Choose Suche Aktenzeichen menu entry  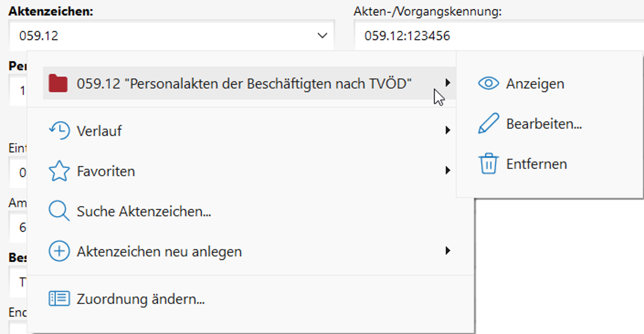coord(144,212)
